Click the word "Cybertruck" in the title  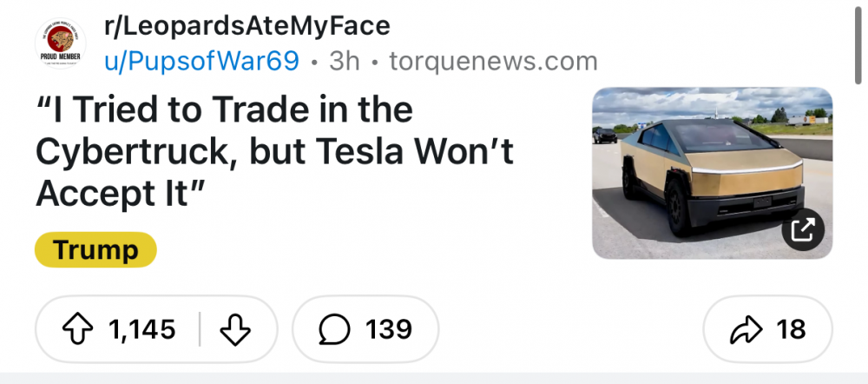pos(135,153)
